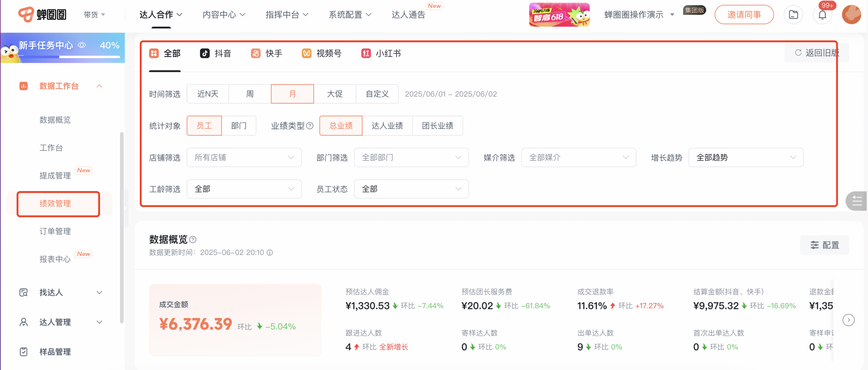868x370 pixels.
Task: Open the folder icon in header
Action: (793, 15)
